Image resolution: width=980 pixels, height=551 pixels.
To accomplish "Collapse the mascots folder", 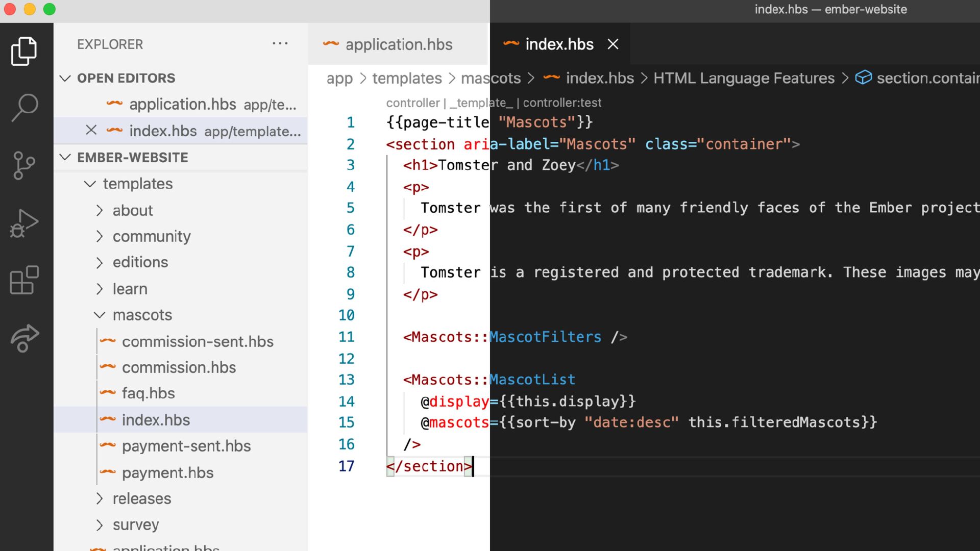I will click(x=100, y=315).
